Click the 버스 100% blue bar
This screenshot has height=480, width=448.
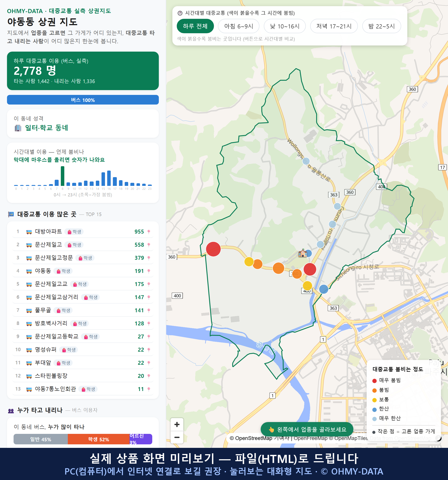[83, 100]
